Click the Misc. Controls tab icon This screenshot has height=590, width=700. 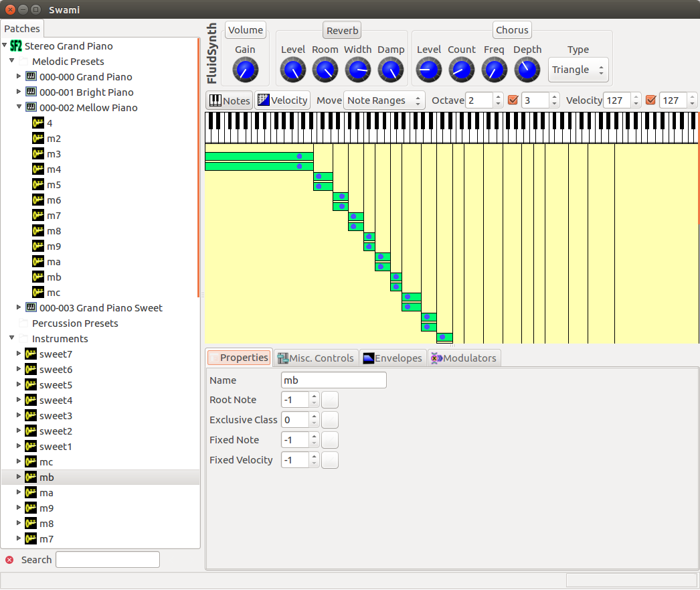click(x=283, y=358)
